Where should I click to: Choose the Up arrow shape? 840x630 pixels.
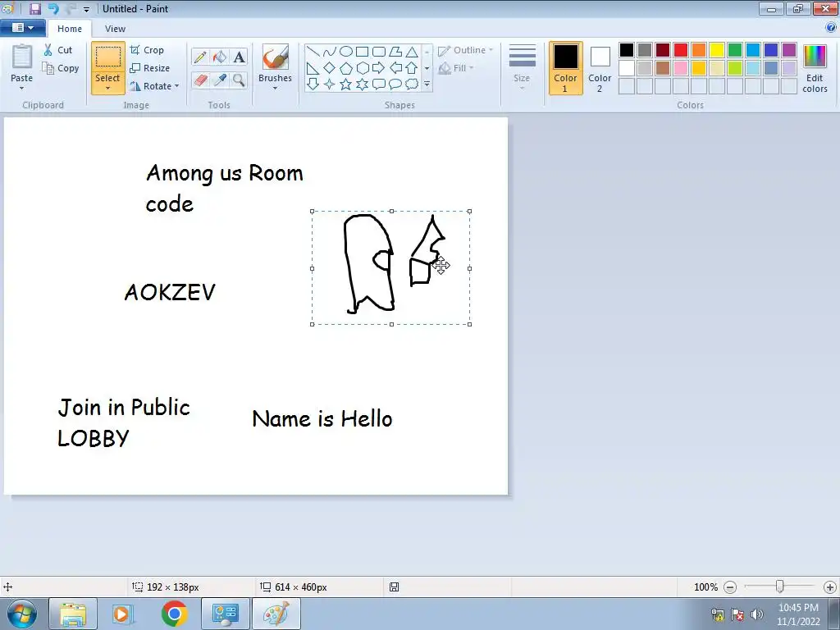[x=412, y=68]
